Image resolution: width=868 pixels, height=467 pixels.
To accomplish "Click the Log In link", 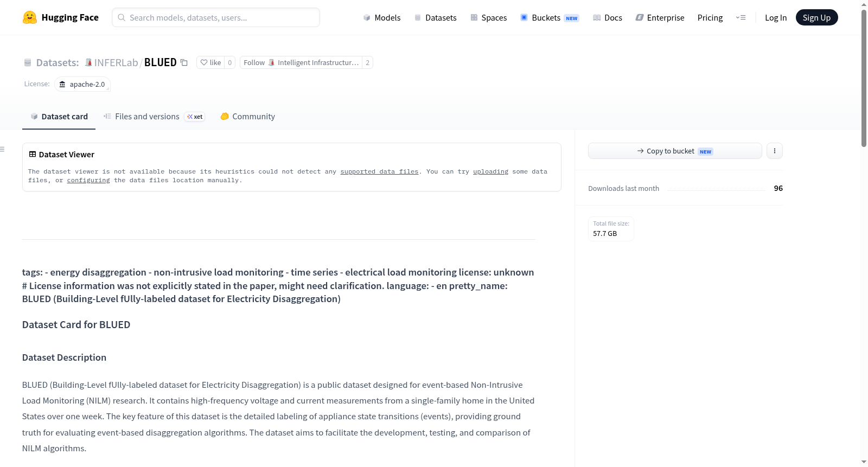I will [776, 17].
